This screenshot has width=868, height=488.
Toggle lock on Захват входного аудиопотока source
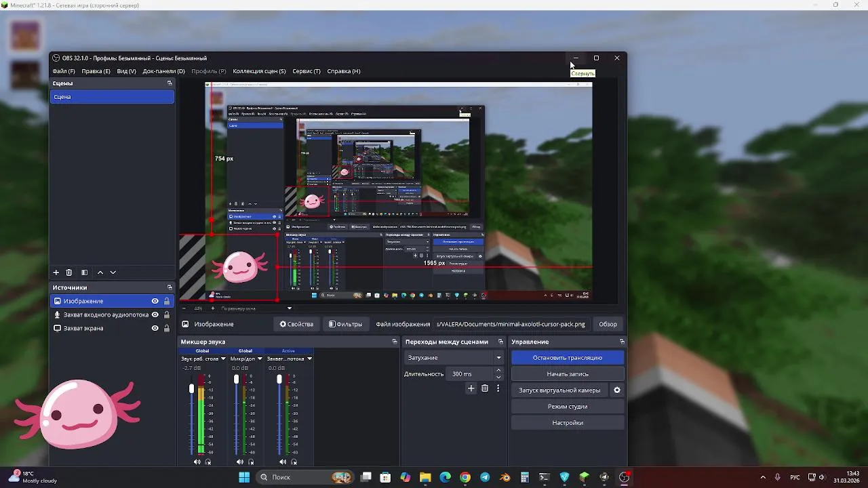[x=166, y=314]
